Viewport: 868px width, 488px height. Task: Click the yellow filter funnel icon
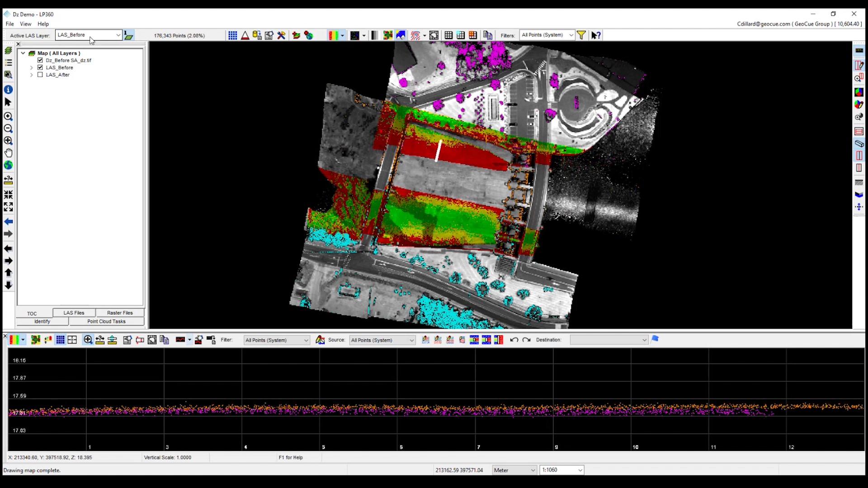coord(581,35)
